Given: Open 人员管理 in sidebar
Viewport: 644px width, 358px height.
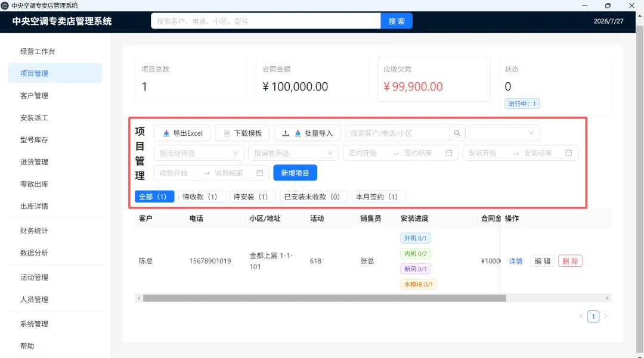Looking at the screenshot, I should (x=55, y=300).
